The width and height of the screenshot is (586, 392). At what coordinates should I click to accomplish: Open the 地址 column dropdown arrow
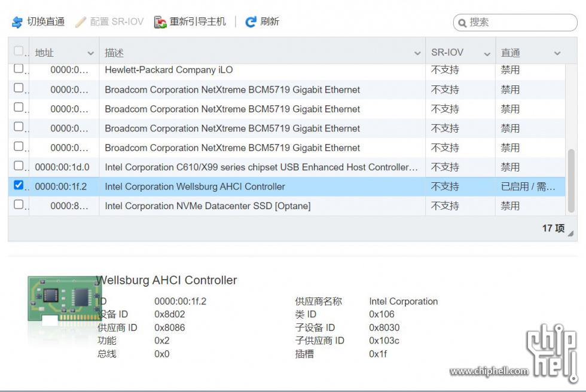pyautogui.click(x=90, y=53)
